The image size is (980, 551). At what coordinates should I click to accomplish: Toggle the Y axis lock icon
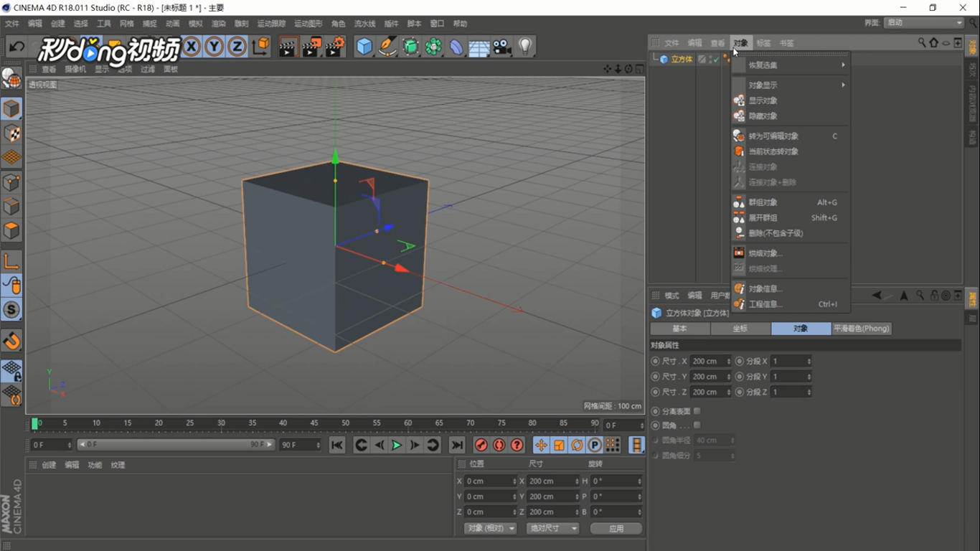pos(215,47)
